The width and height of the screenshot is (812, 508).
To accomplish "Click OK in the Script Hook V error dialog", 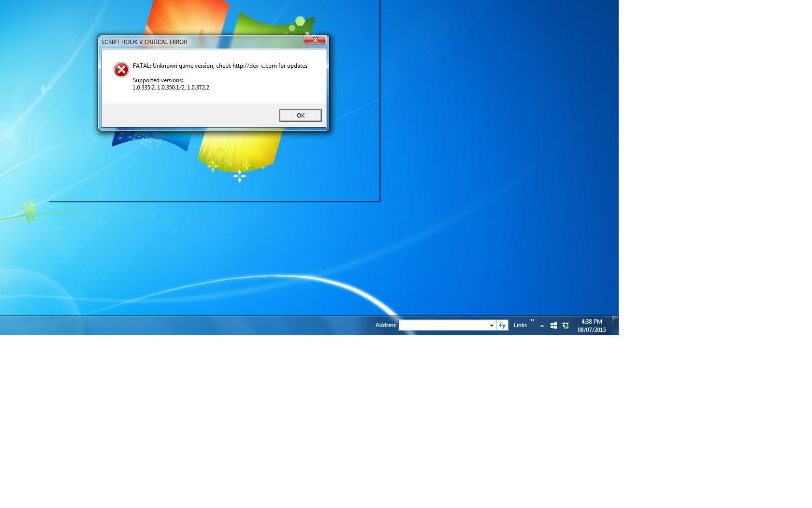I will click(300, 115).
